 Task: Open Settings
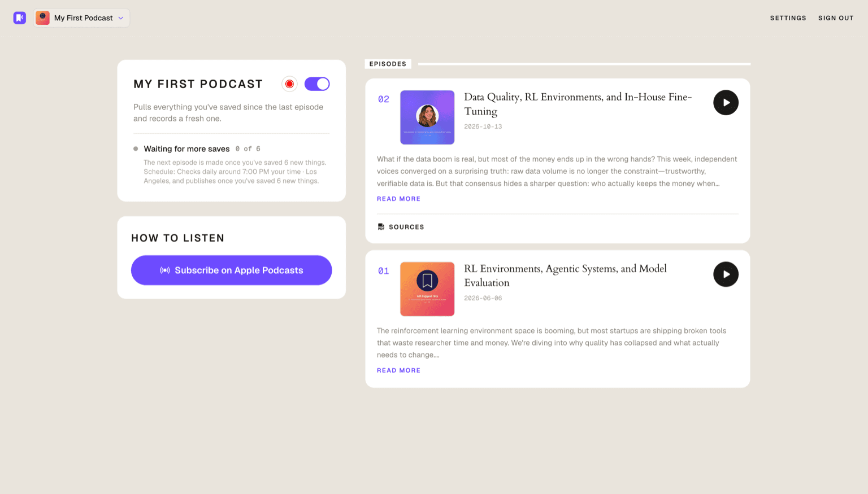pyautogui.click(x=788, y=18)
